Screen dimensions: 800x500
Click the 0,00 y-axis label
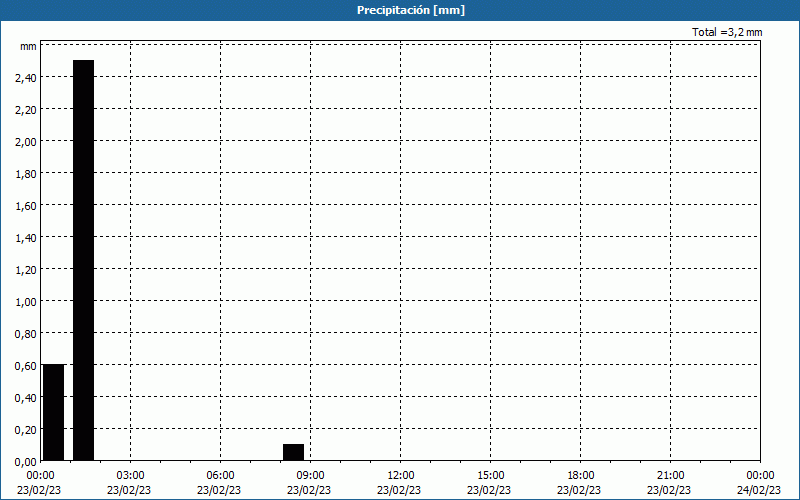(26, 462)
